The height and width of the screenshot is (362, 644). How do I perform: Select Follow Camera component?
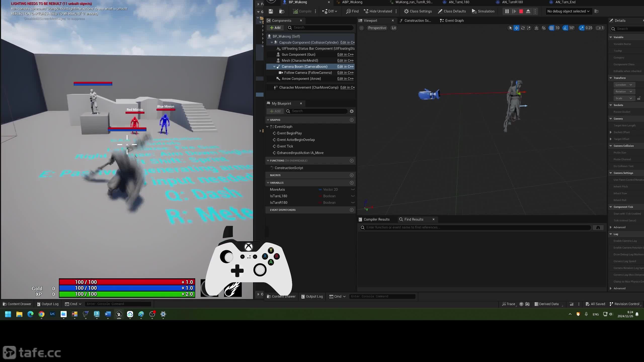coord(308,73)
